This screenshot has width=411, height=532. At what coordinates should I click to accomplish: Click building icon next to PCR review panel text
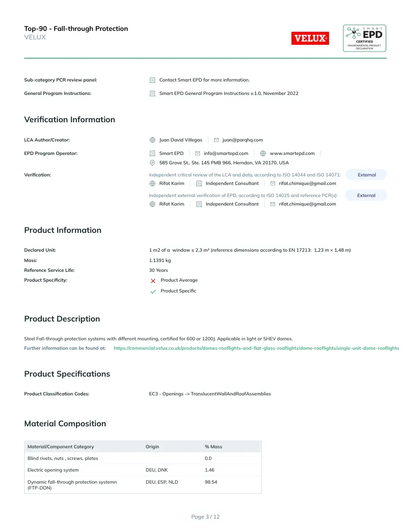[153, 80]
